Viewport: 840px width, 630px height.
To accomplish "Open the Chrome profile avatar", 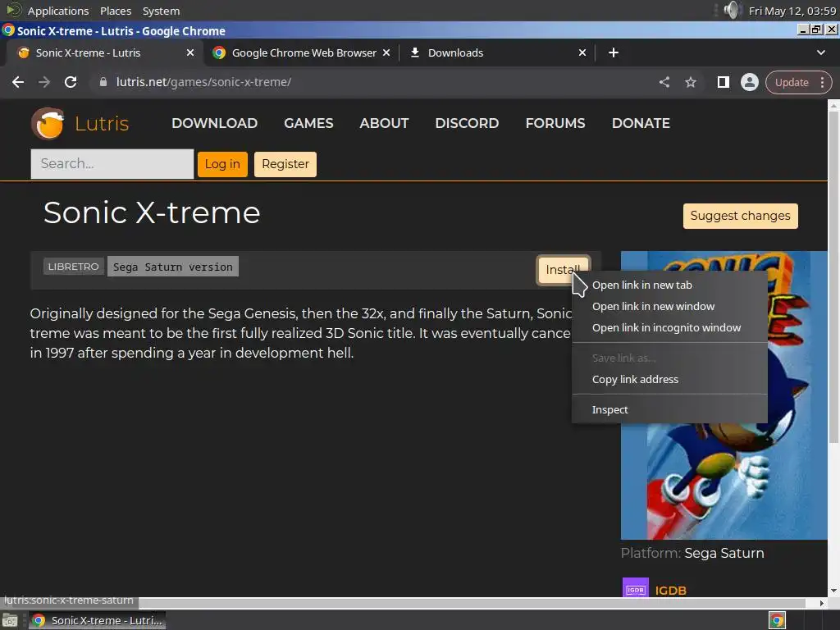I will pyautogui.click(x=750, y=82).
